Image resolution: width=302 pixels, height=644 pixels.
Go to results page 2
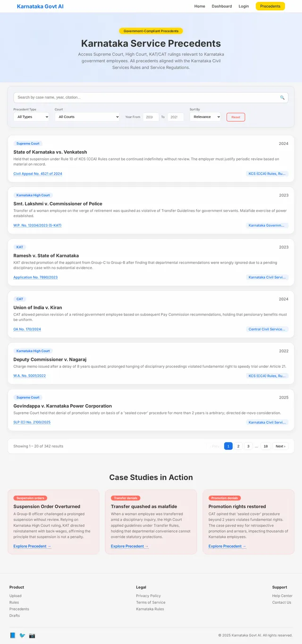click(238, 446)
